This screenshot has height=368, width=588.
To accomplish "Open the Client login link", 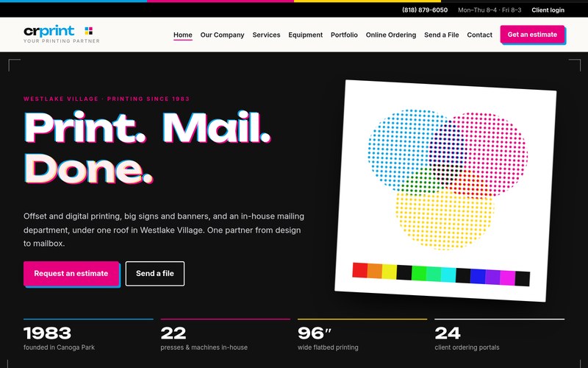I will pos(548,10).
